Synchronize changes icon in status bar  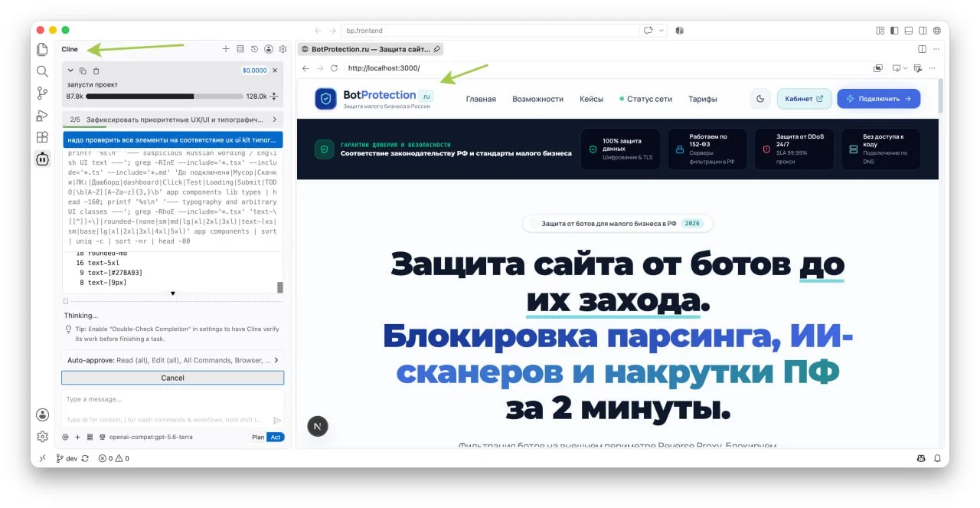86,458
